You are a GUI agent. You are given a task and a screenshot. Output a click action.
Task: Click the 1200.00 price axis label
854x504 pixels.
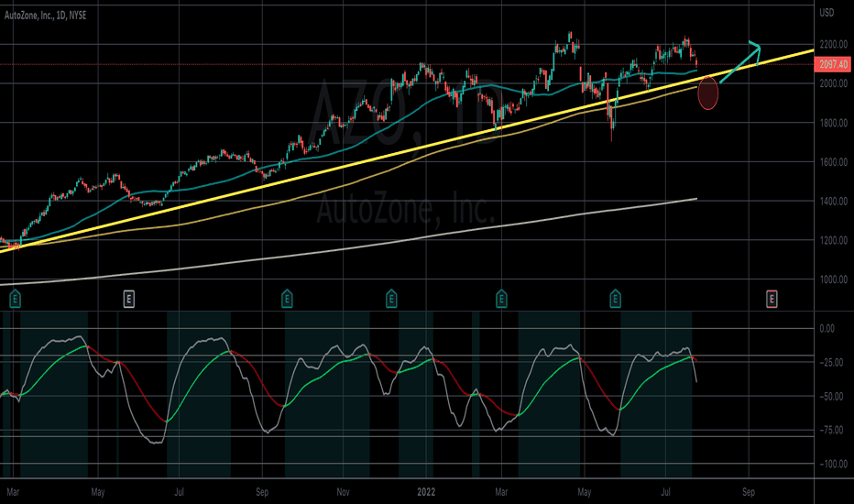[833, 240]
